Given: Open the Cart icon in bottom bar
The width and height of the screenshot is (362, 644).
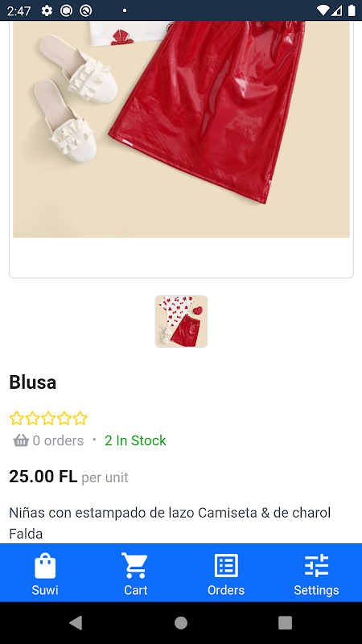Looking at the screenshot, I should coord(135,566).
